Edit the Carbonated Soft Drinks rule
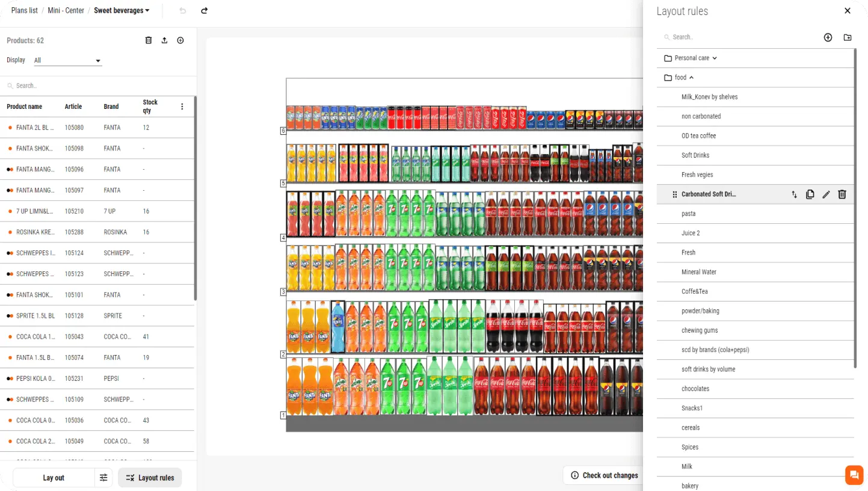This screenshot has width=868, height=491. click(x=826, y=194)
